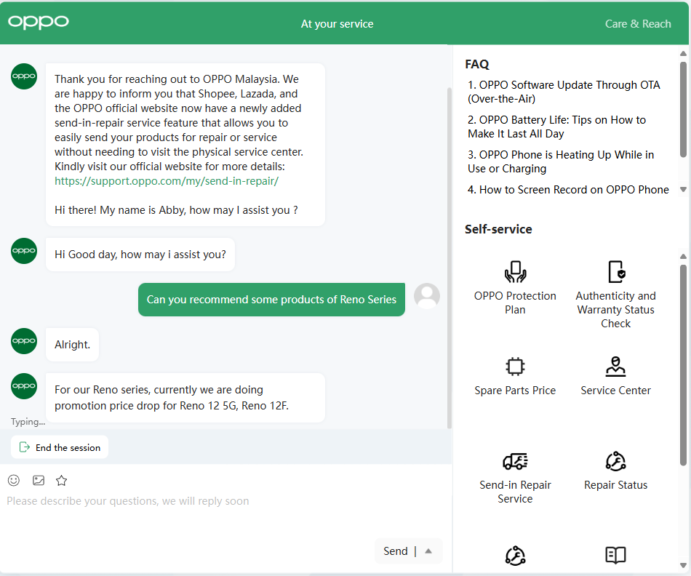Click the Reno 12 5G promotion message
Viewport: 691px width, 576px height.
(186, 398)
